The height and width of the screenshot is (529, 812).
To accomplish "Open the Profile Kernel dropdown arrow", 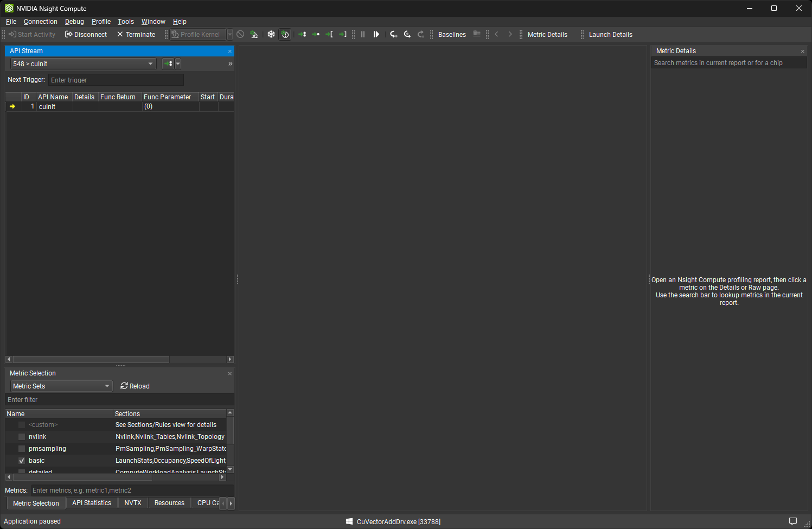I will [229, 34].
